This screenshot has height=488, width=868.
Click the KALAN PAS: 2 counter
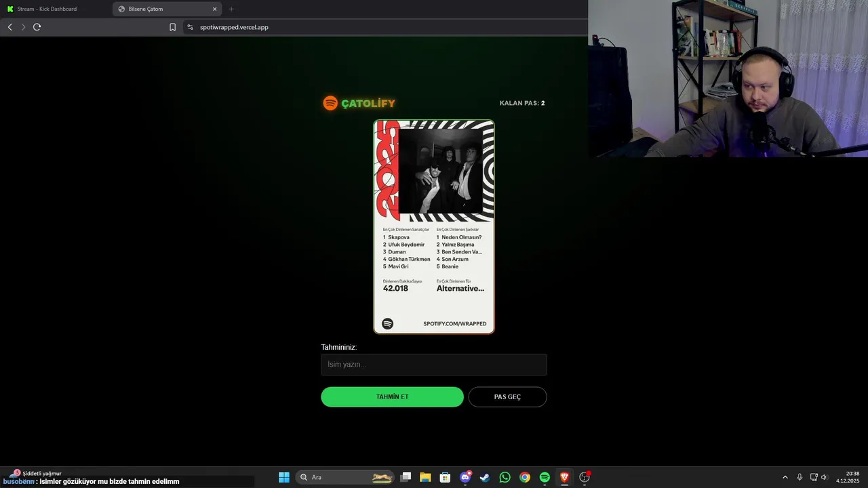point(522,103)
